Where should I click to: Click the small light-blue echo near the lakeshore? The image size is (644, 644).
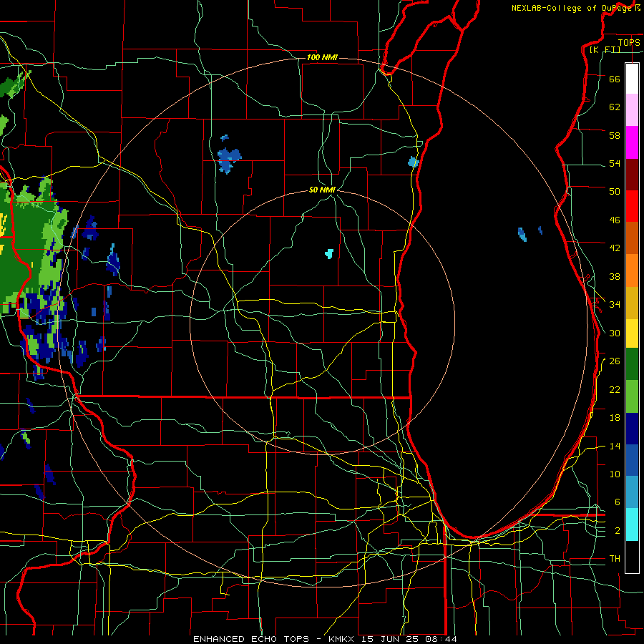[413, 162]
